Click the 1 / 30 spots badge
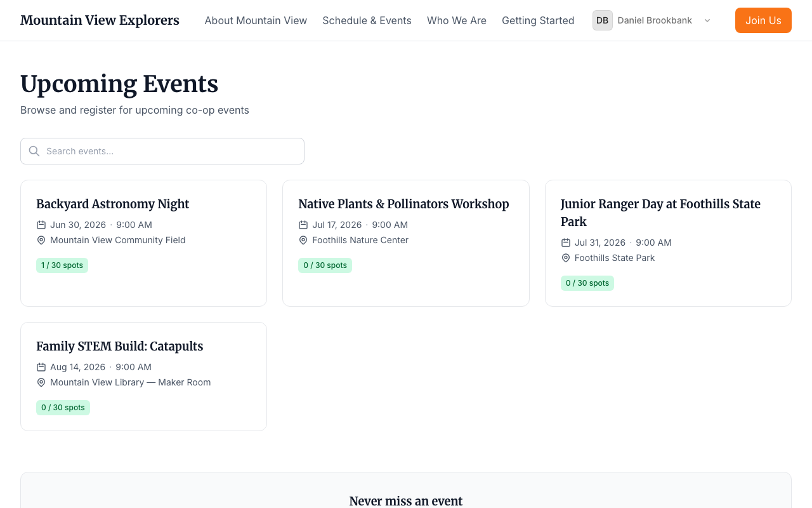This screenshot has width=812, height=508. coord(62,265)
